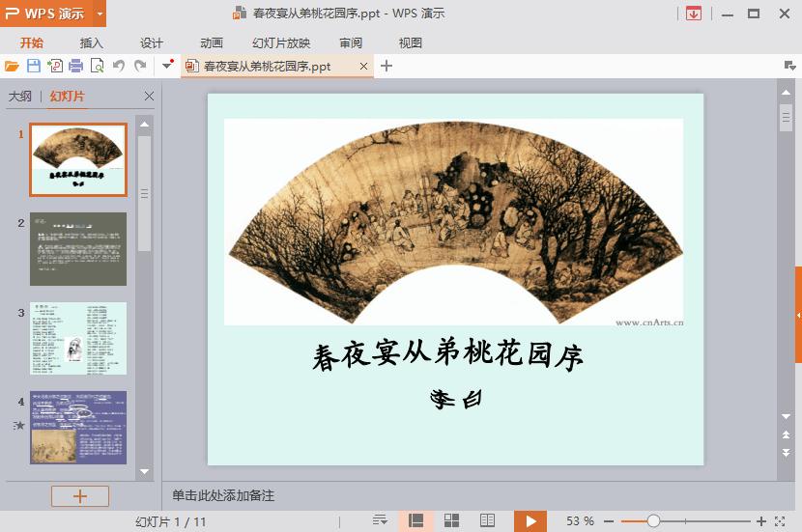Open quick access toolbar customization dropdown

click(x=167, y=66)
